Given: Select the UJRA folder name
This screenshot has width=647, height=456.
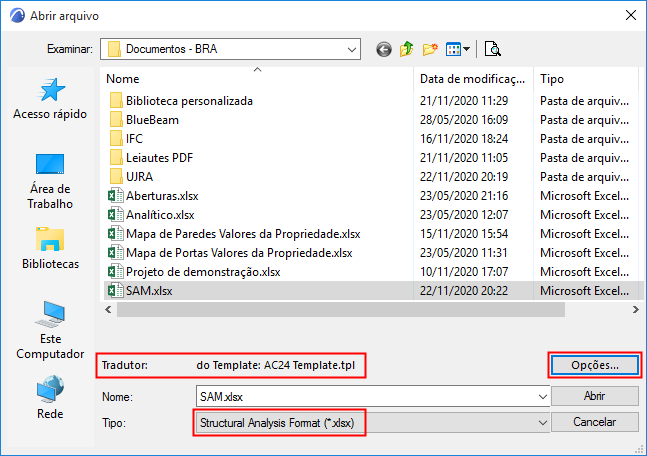Looking at the screenshot, I should tap(139, 177).
